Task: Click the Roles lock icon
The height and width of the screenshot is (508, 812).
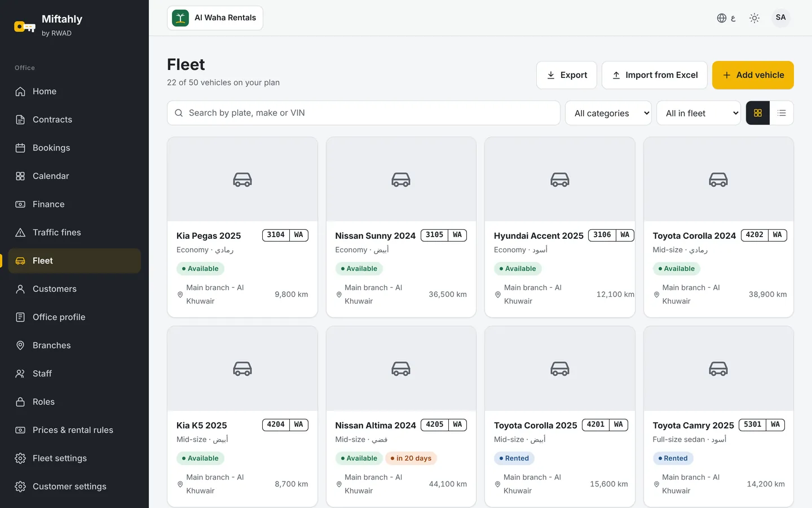Action: pos(20,402)
